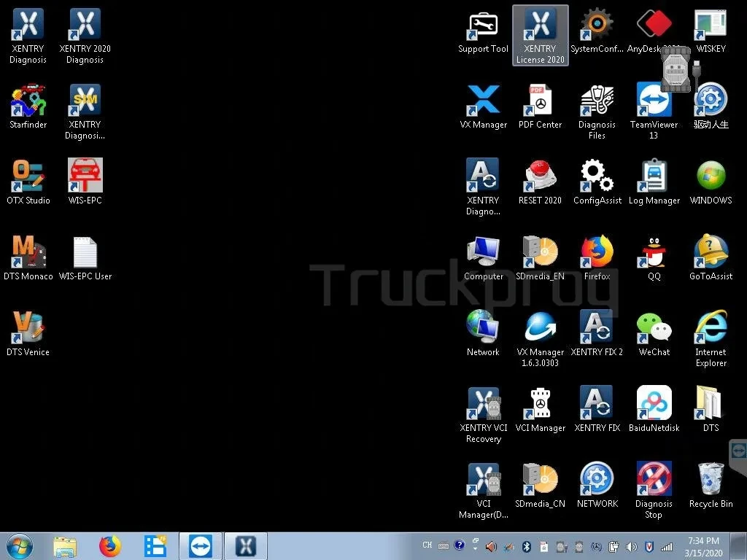Open XENTRY VCI Recovery icon

pyautogui.click(x=483, y=405)
